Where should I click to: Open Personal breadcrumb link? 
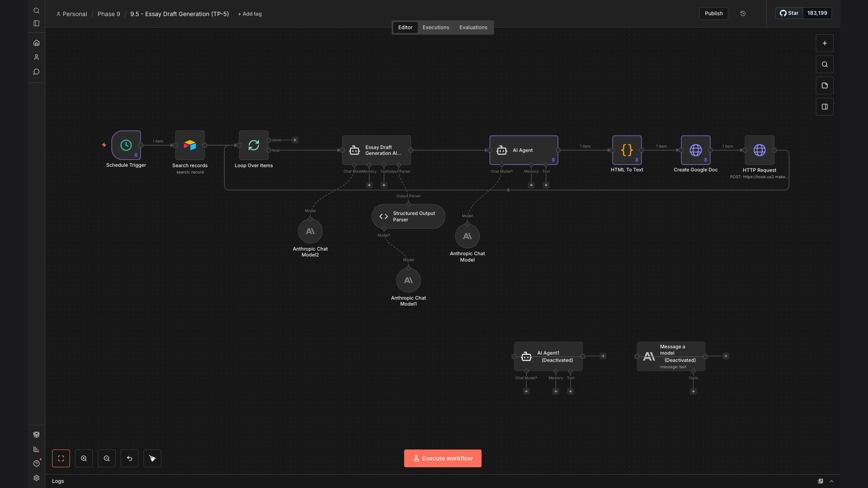[x=71, y=14]
